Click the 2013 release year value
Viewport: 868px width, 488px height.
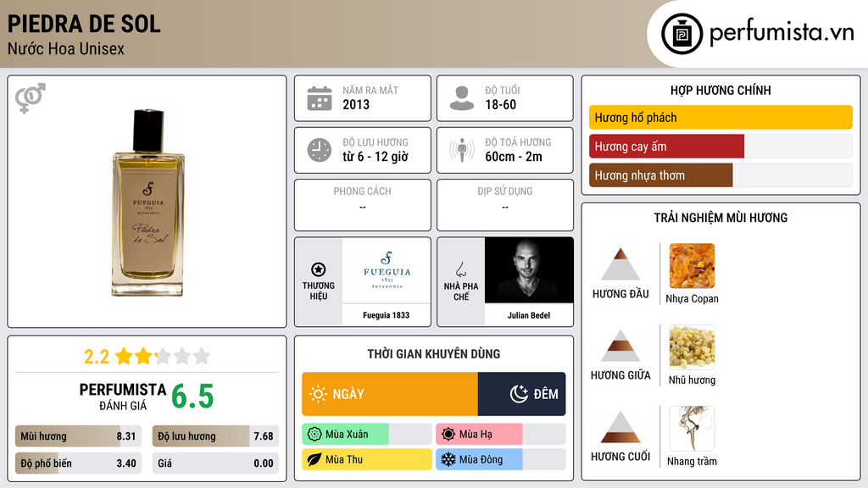point(356,104)
